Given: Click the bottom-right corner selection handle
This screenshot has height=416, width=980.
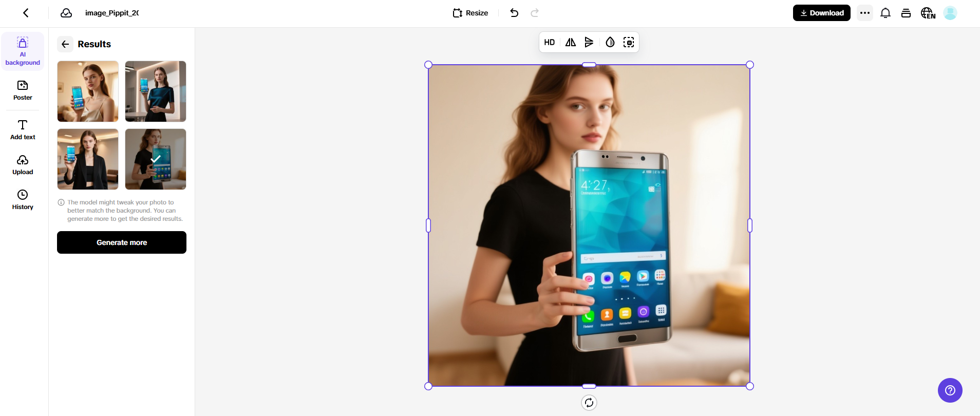Looking at the screenshot, I should point(750,386).
